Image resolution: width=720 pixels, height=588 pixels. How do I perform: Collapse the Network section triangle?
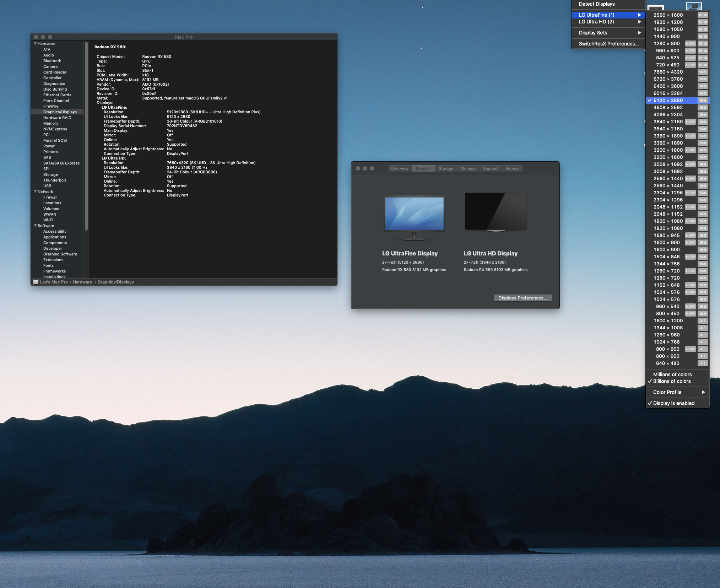pos(35,191)
